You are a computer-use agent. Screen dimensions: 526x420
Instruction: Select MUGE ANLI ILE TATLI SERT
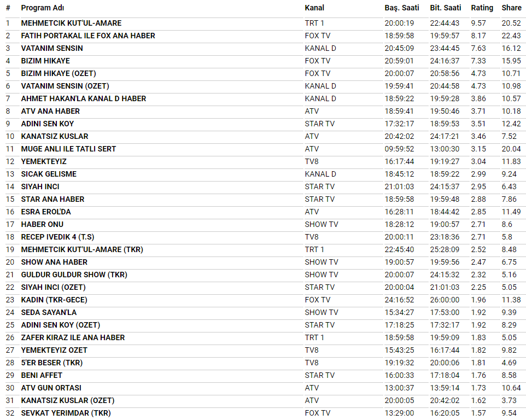pos(68,149)
